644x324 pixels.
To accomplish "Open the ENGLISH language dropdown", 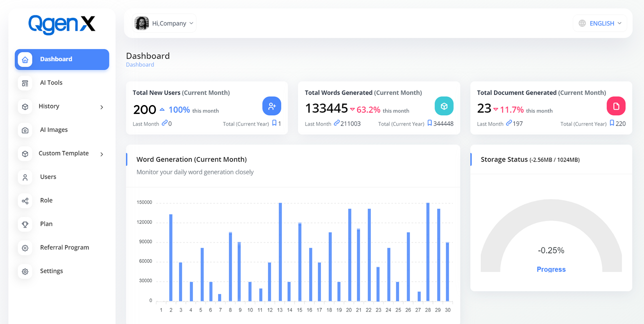I will pyautogui.click(x=600, y=23).
